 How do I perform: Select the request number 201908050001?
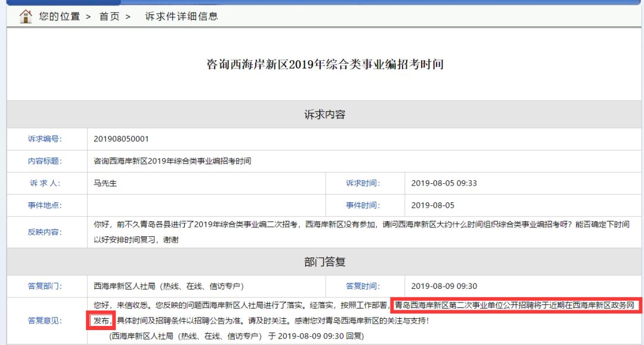pyautogui.click(x=121, y=139)
